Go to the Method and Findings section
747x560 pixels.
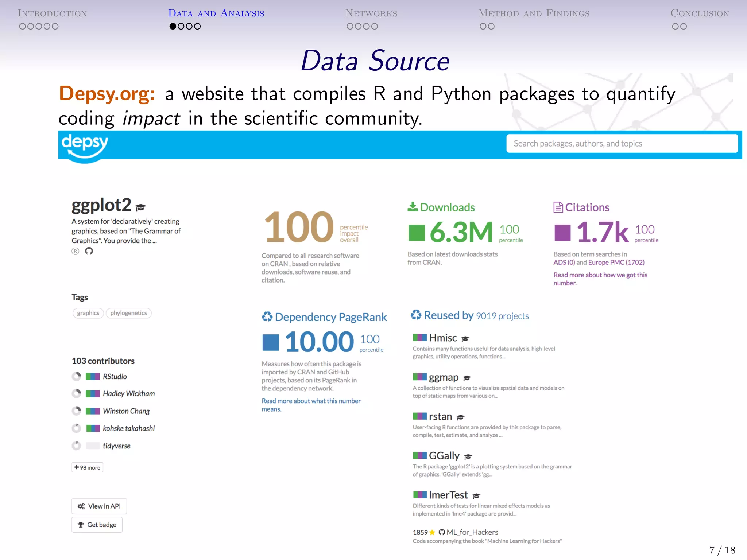[x=534, y=13]
